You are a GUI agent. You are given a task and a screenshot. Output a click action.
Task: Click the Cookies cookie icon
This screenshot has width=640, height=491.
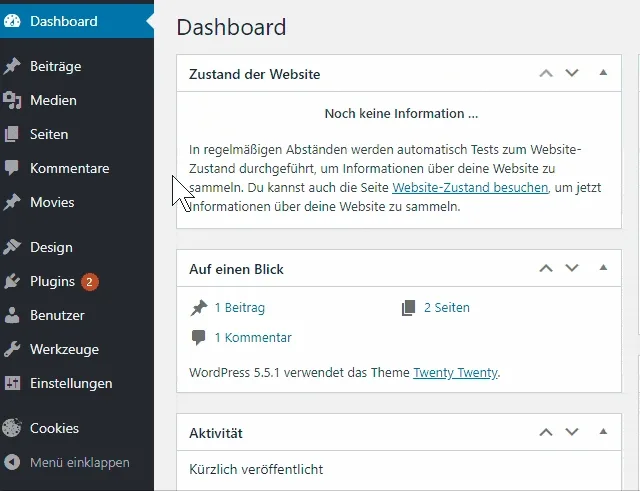[x=11, y=428]
